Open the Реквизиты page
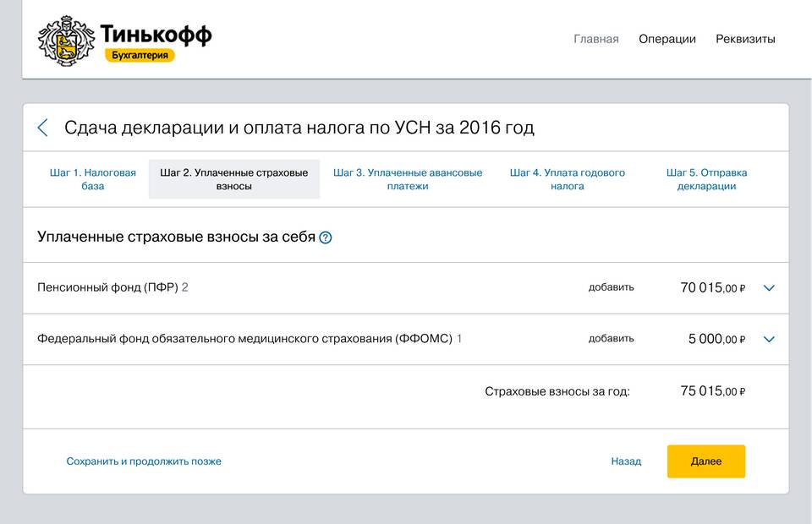The image size is (812, 524). tap(745, 39)
